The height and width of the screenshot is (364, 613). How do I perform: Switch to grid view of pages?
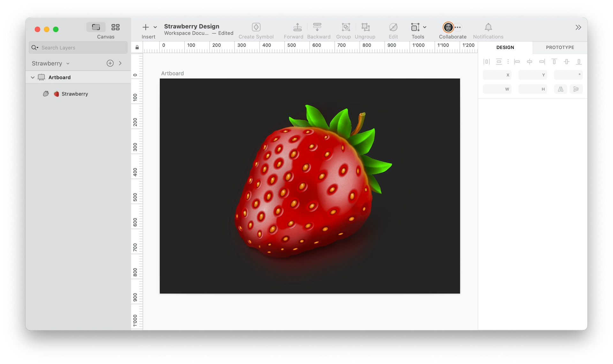coord(115,27)
